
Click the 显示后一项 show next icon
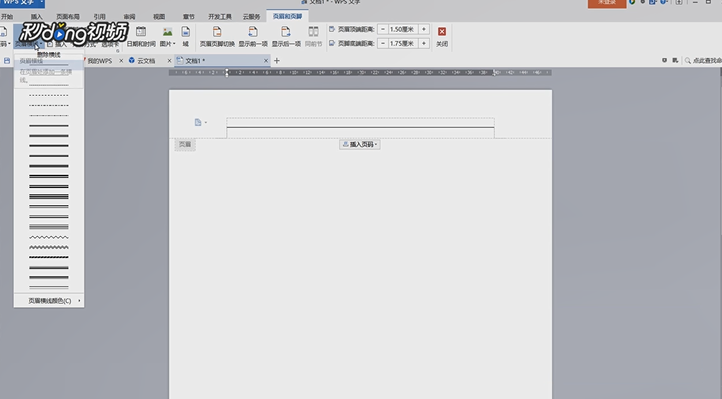tap(285, 32)
